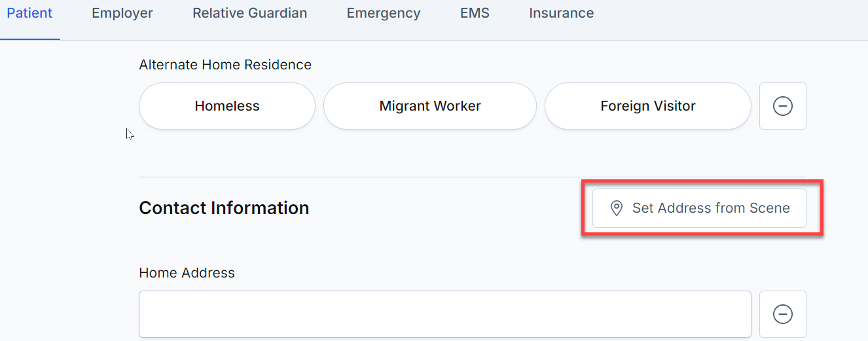This screenshot has height=341, width=868.
Task: Select the Migrant Worker option
Action: 430,106
